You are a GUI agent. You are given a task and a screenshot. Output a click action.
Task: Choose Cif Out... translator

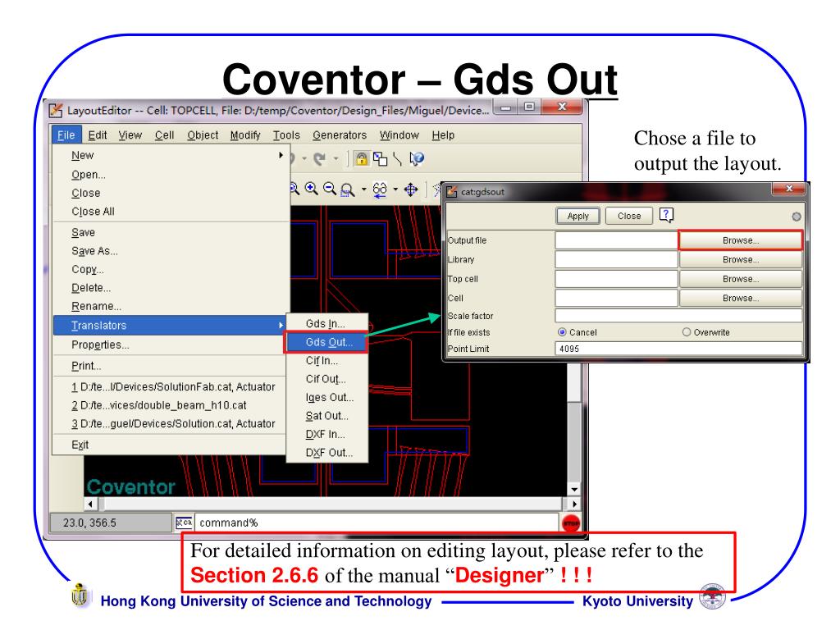click(326, 379)
